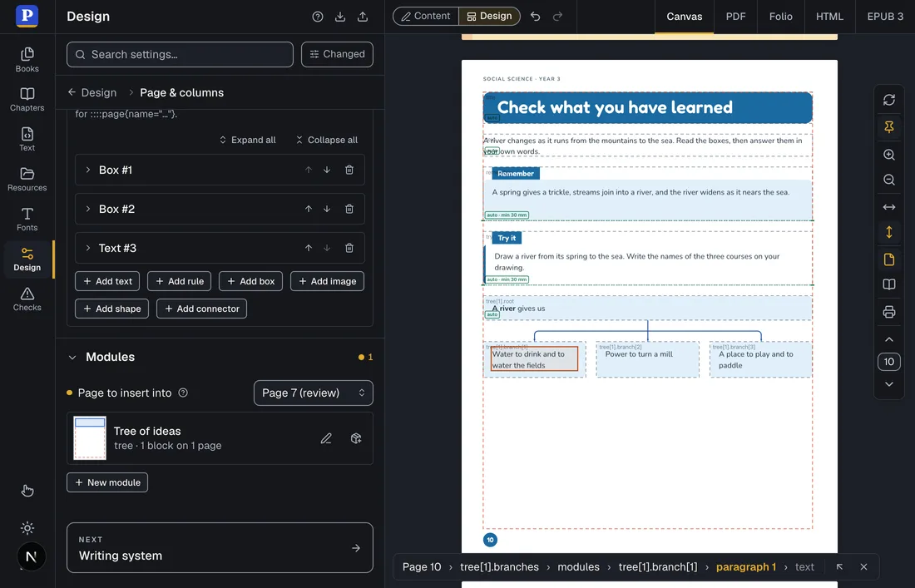Switch to Design mode toggle

489,17
